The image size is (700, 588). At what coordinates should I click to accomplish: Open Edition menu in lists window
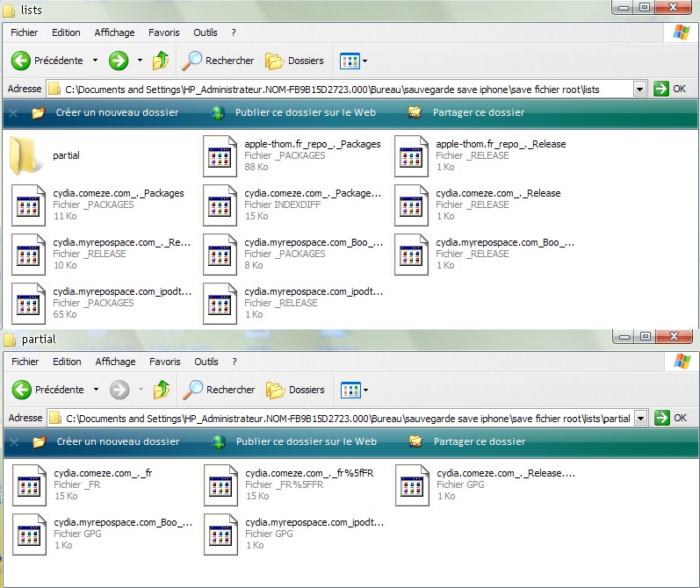(x=66, y=32)
